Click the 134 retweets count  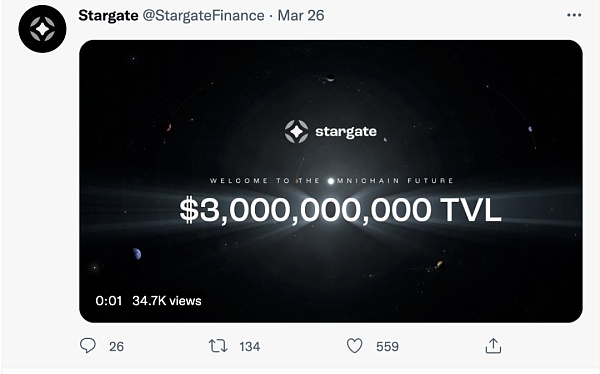[250, 347]
